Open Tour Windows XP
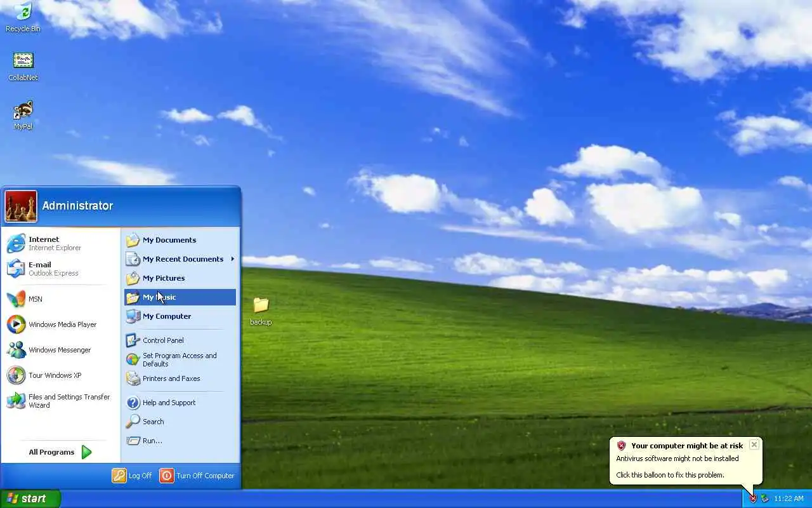The width and height of the screenshot is (812, 508). point(60,375)
